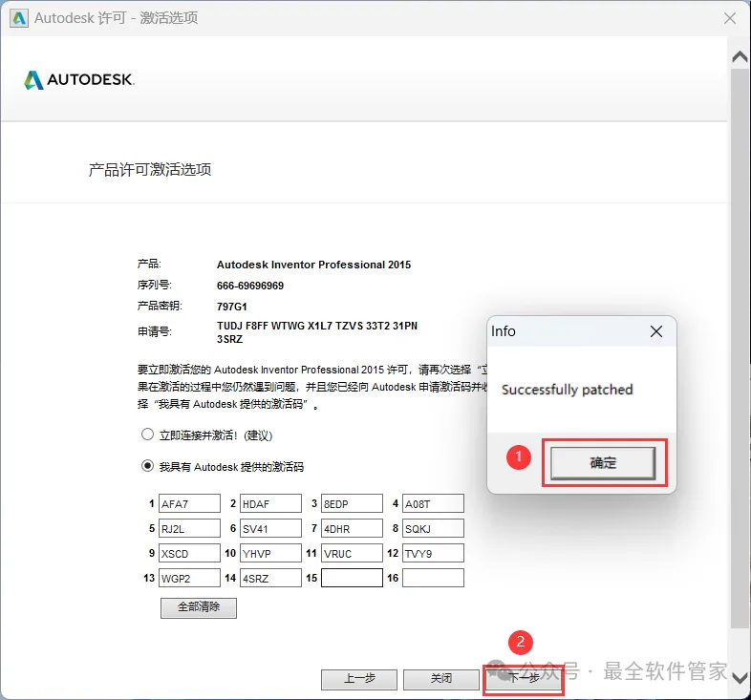
Task: Click the Autodesk app icon in title bar
Action: (x=19, y=18)
